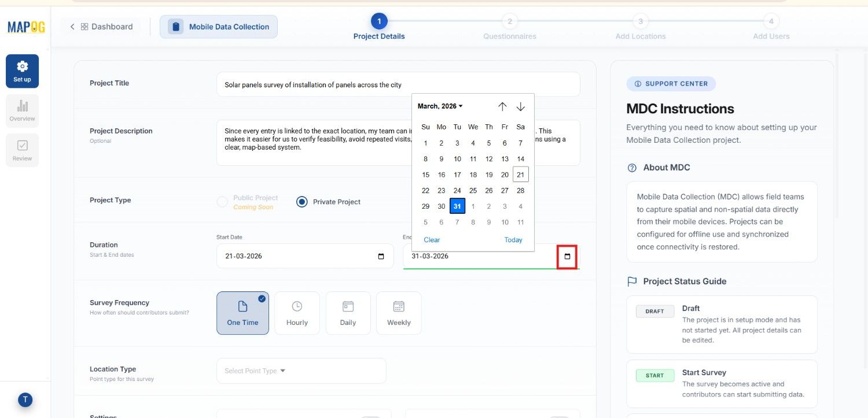Open the Select Point Type dropdown

point(253,371)
